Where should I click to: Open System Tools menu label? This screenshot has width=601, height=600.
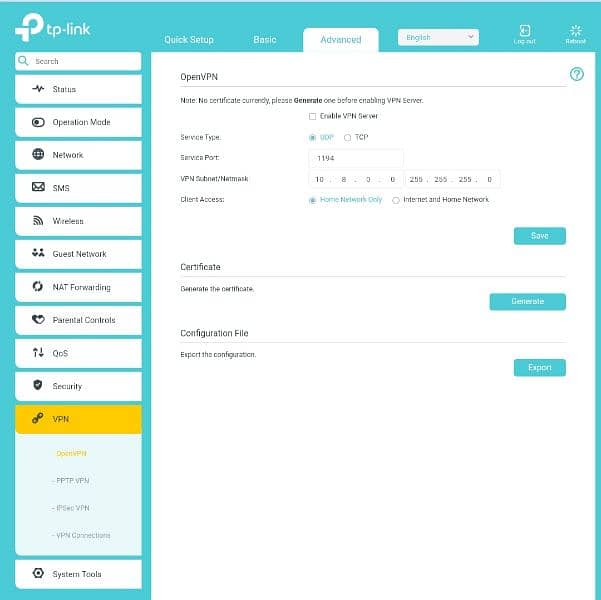tap(77, 574)
